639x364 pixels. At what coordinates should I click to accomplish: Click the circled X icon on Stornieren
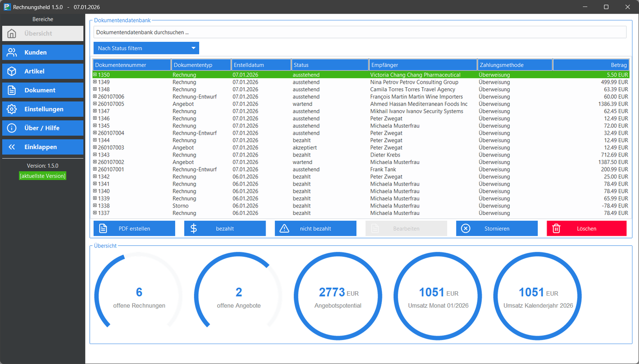pos(465,228)
